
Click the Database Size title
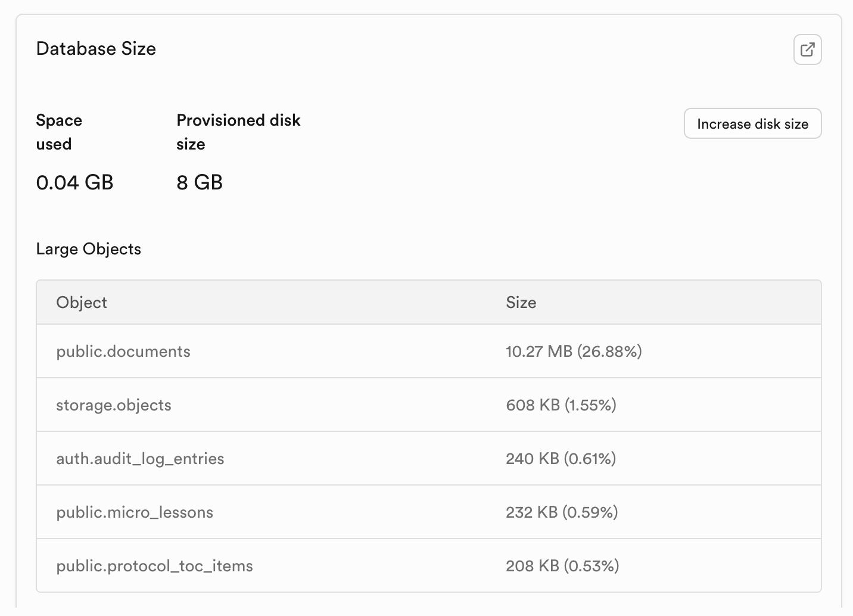point(96,49)
